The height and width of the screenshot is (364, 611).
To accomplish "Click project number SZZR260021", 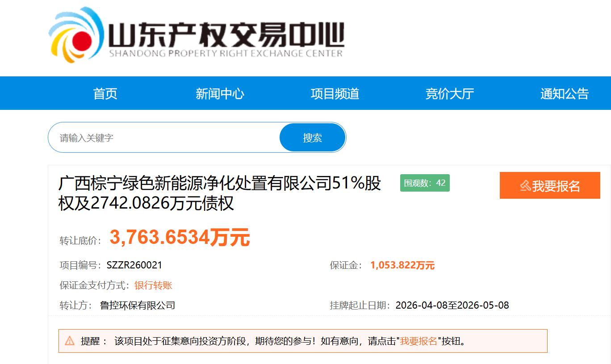I will [134, 265].
